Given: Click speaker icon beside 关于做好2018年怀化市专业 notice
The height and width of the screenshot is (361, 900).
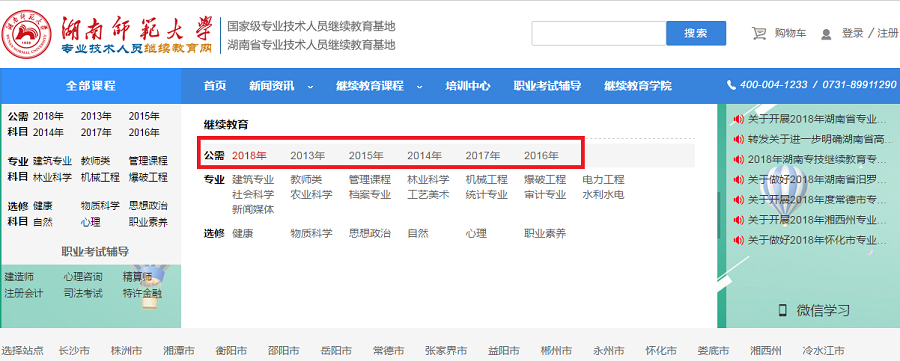Looking at the screenshot, I should pos(739,240).
